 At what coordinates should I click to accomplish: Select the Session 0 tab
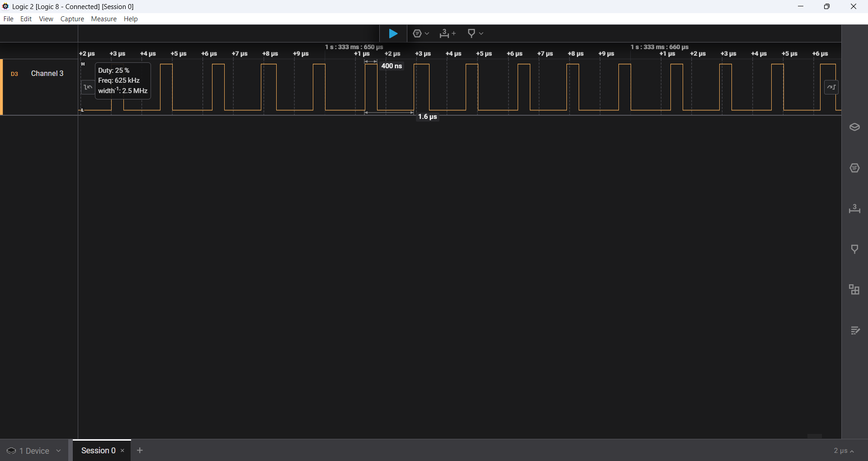99,451
